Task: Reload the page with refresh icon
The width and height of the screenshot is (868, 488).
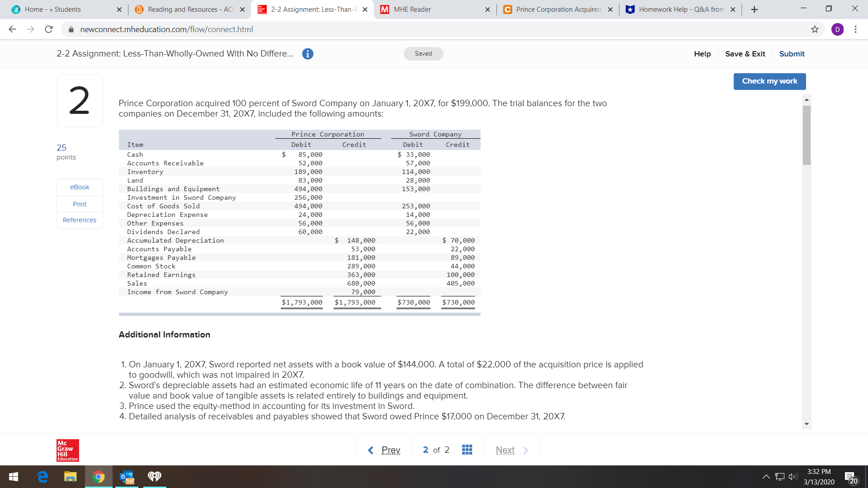Action: (x=49, y=29)
